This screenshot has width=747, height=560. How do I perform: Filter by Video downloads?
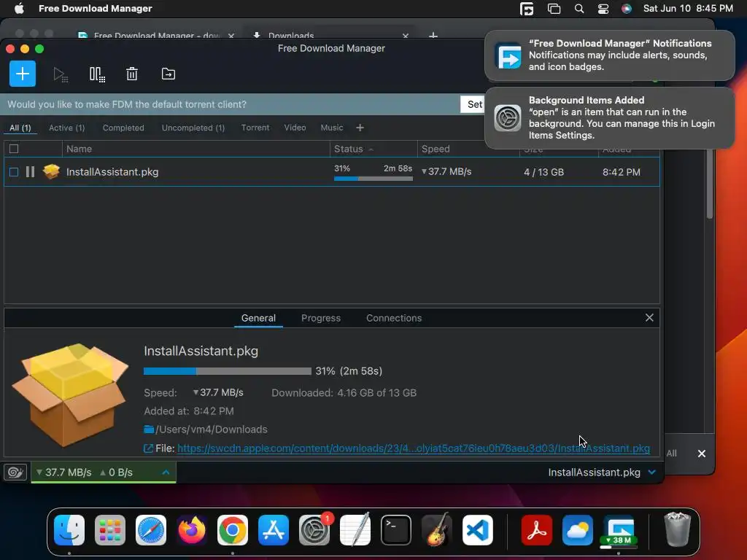click(295, 128)
